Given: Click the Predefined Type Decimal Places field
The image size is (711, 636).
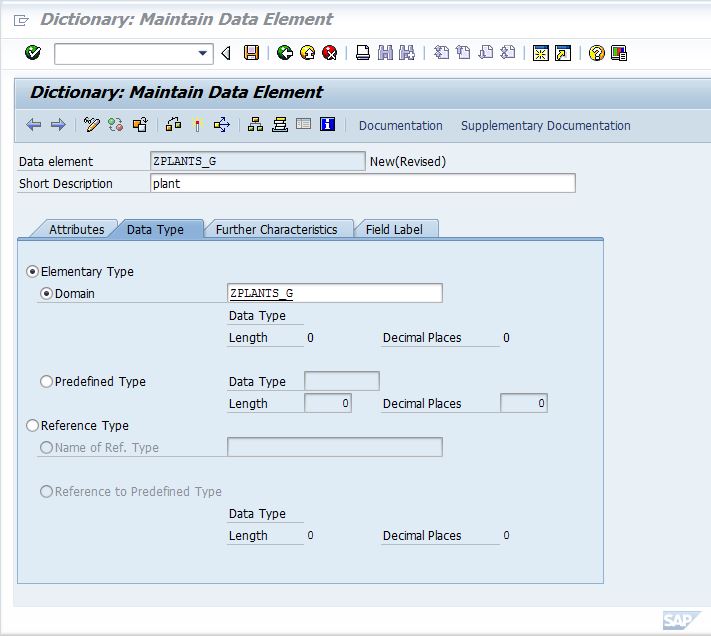Looking at the screenshot, I should click(524, 403).
